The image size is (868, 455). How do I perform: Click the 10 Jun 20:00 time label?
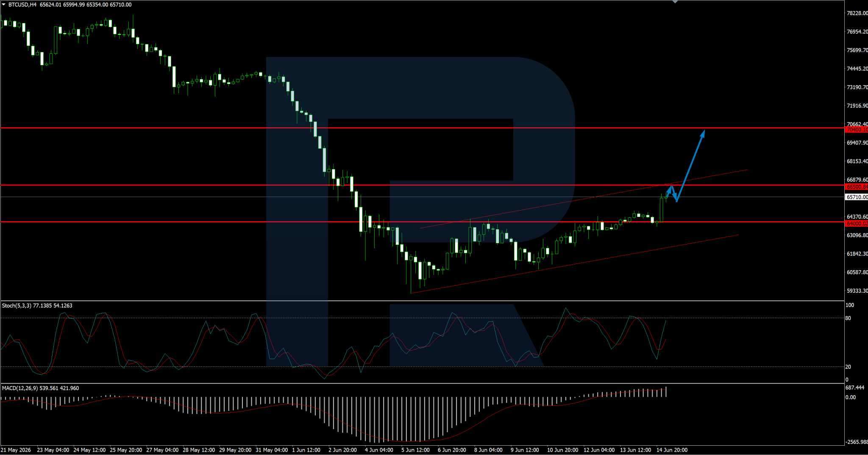click(x=562, y=450)
